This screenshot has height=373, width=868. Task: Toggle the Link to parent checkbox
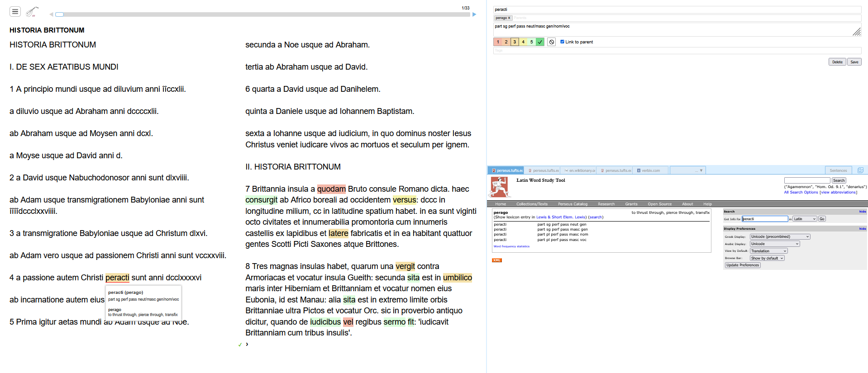point(563,42)
